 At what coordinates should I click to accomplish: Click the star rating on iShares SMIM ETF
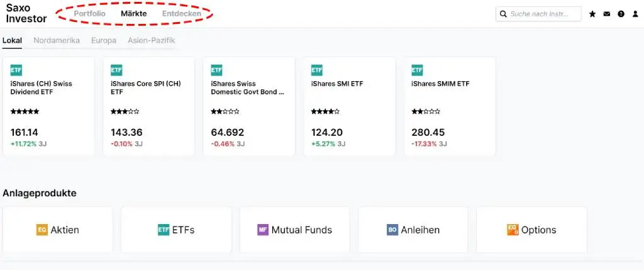426,111
